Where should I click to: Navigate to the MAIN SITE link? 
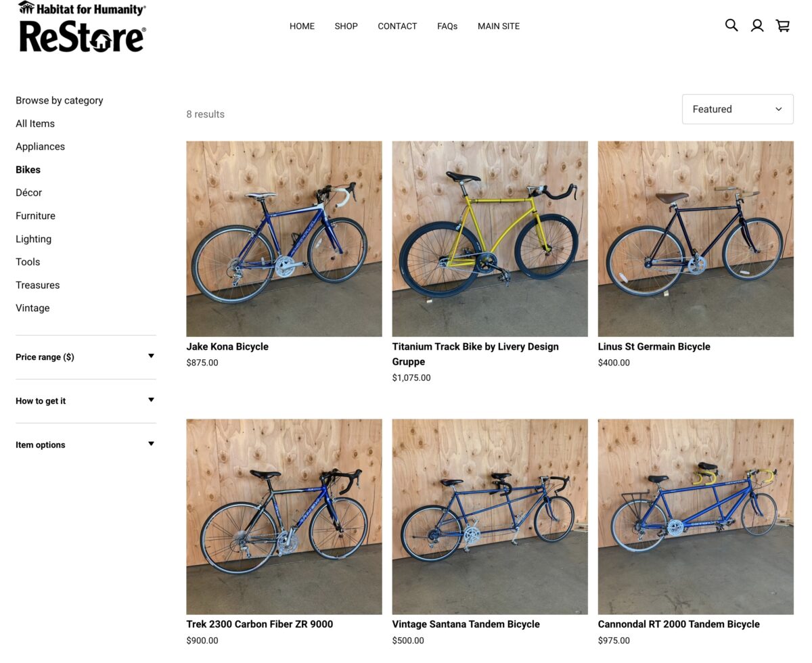coord(499,26)
